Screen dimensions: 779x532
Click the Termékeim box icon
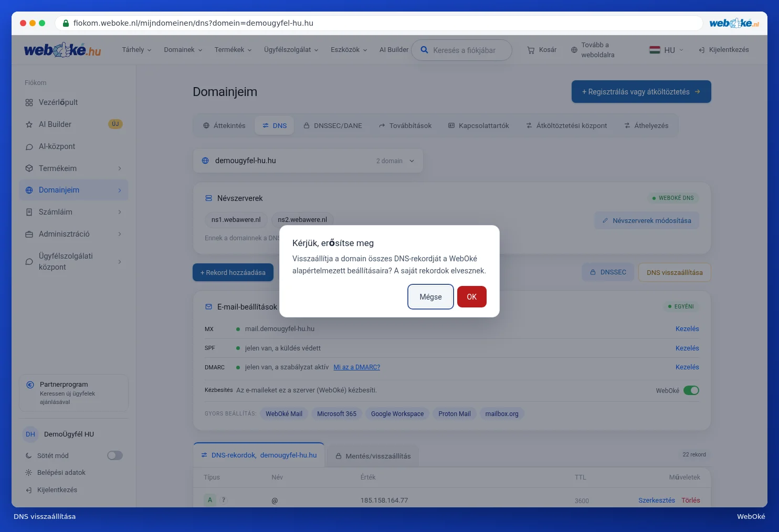(29, 168)
